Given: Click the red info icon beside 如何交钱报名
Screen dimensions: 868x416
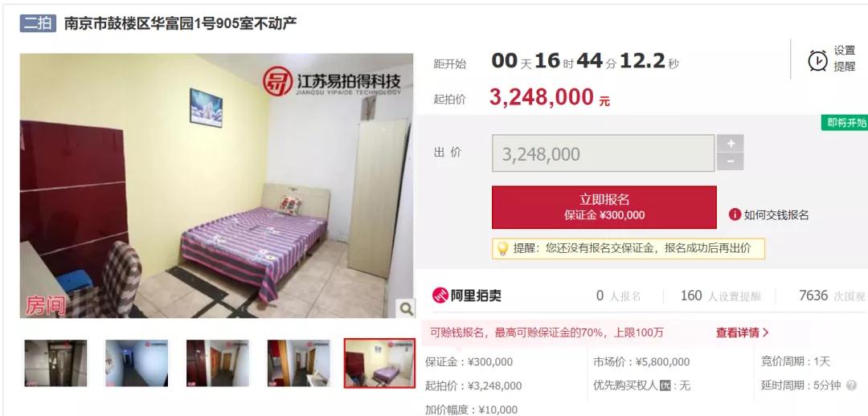Looking at the screenshot, I should point(735,214).
